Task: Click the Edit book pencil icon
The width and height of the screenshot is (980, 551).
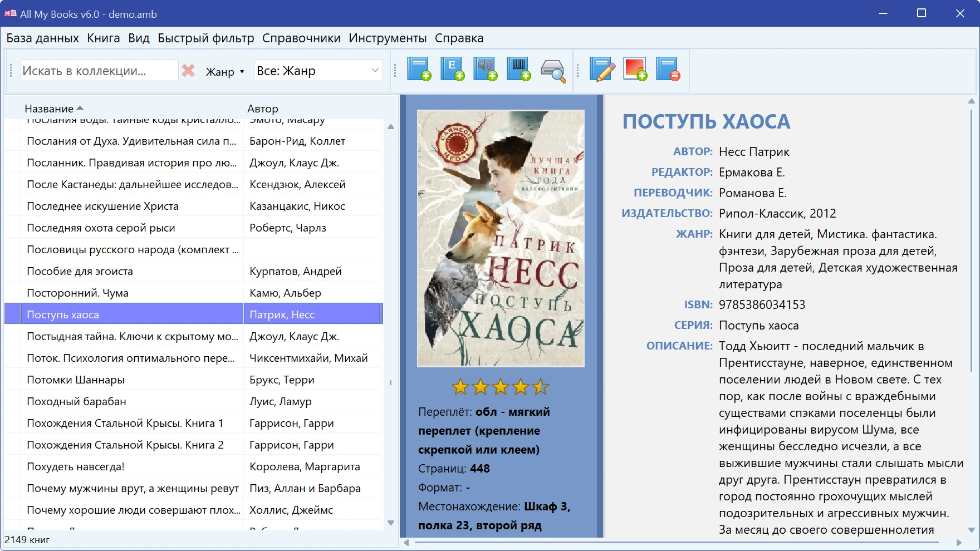Action: 602,70
